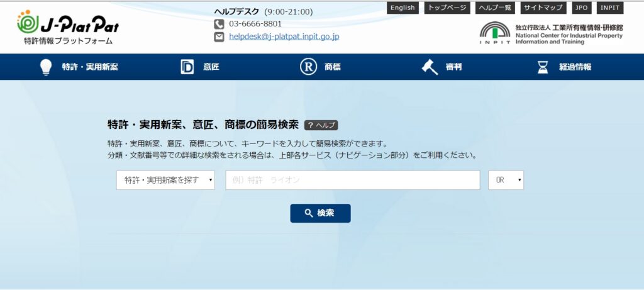This screenshot has height=290, width=644.
Task: Focus the keyword search input field
Action: 352,180
